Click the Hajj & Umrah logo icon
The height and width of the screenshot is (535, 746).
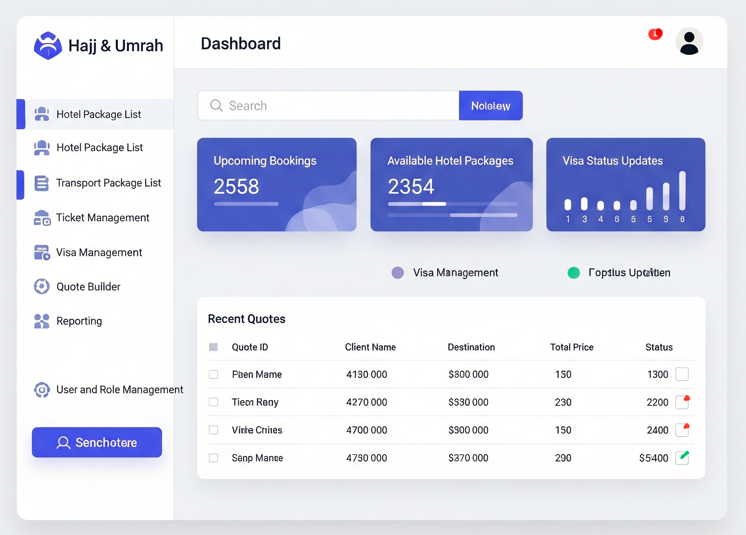point(47,45)
